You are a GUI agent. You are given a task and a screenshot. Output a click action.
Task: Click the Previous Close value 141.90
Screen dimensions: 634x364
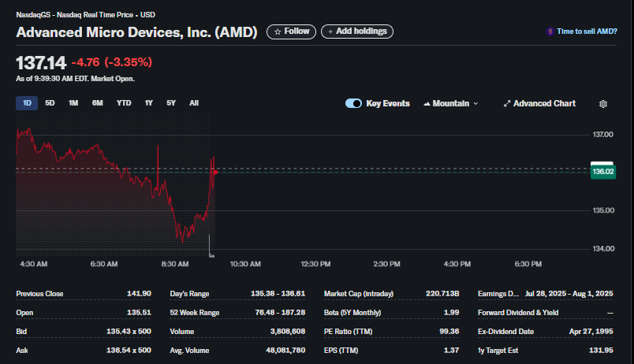tap(139, 294)
